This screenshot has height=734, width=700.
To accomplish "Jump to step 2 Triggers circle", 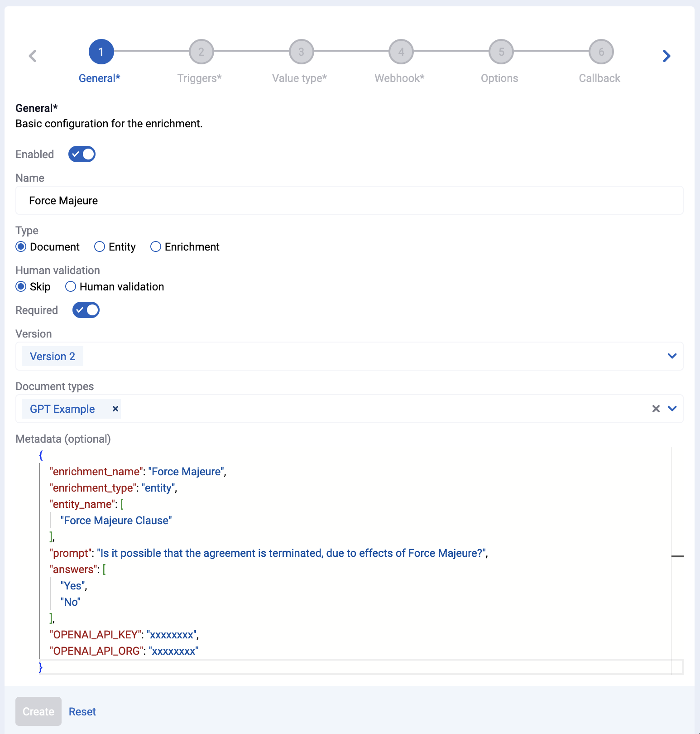I will click(201, 52).
